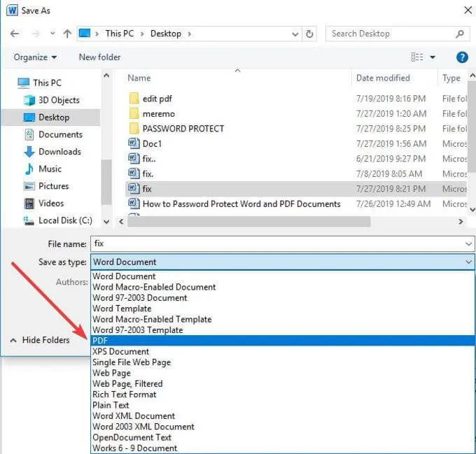Open the view options dropdown arrow
The image size is (476, 454).
coord(433,57)
